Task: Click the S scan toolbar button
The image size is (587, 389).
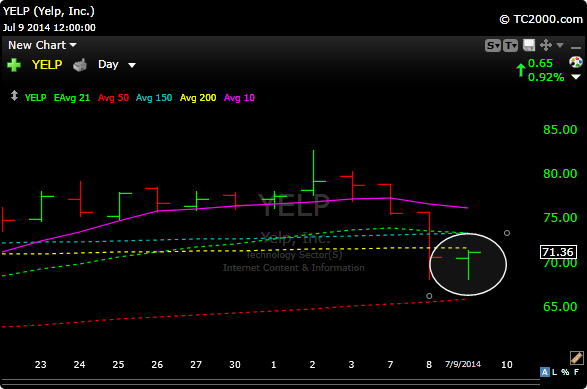Action: click(x=493, y=46)
